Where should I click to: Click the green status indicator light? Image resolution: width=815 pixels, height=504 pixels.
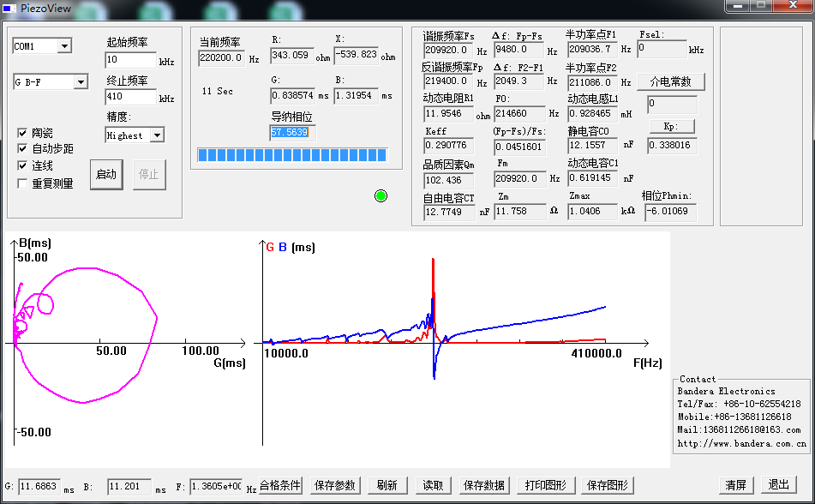coord(381,196)
